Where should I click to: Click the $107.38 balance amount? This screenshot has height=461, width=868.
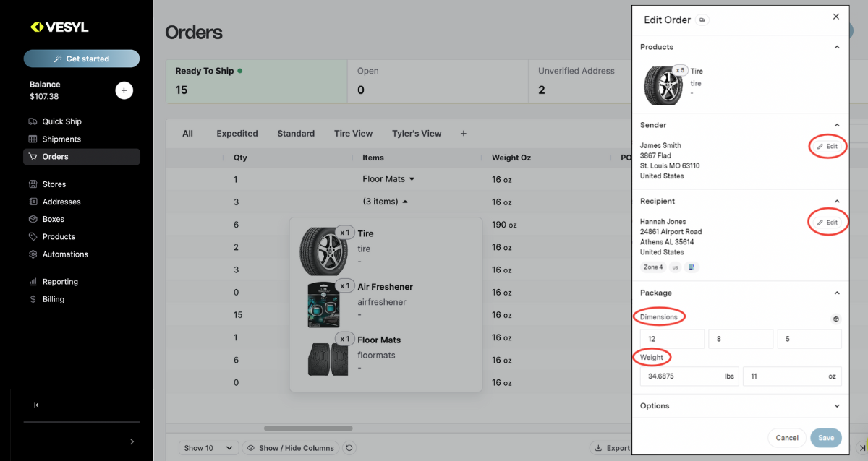[44, 96]
